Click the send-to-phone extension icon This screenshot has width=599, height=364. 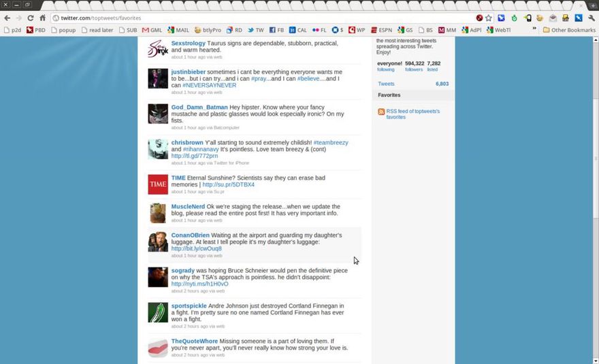point(527,18)
